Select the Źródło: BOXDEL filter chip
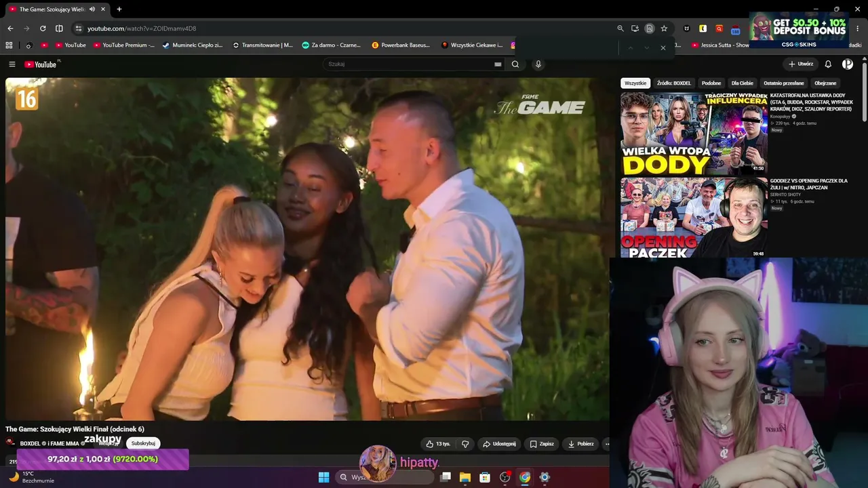The height and width of the screenshot is (488, 868). 674,83
